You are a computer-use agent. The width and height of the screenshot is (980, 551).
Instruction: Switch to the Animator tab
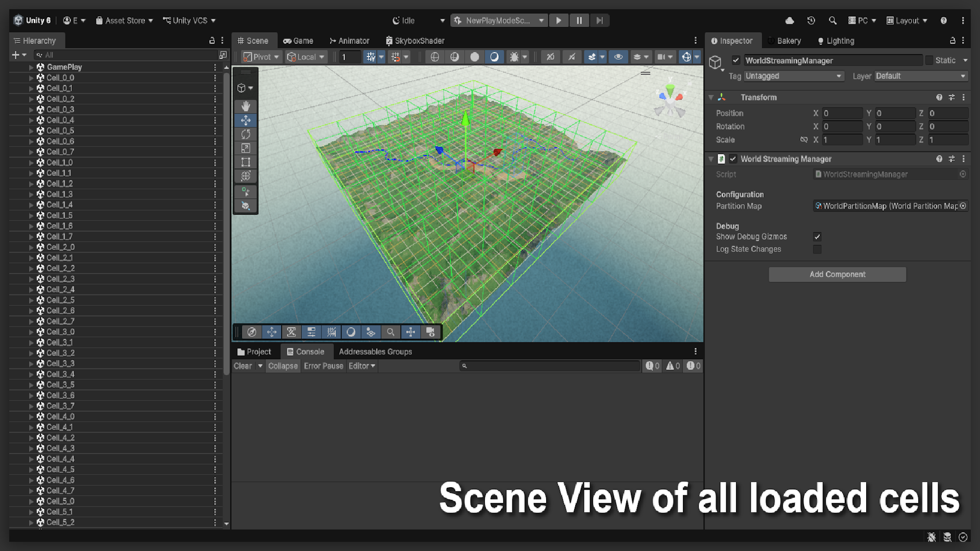point(349,41)
